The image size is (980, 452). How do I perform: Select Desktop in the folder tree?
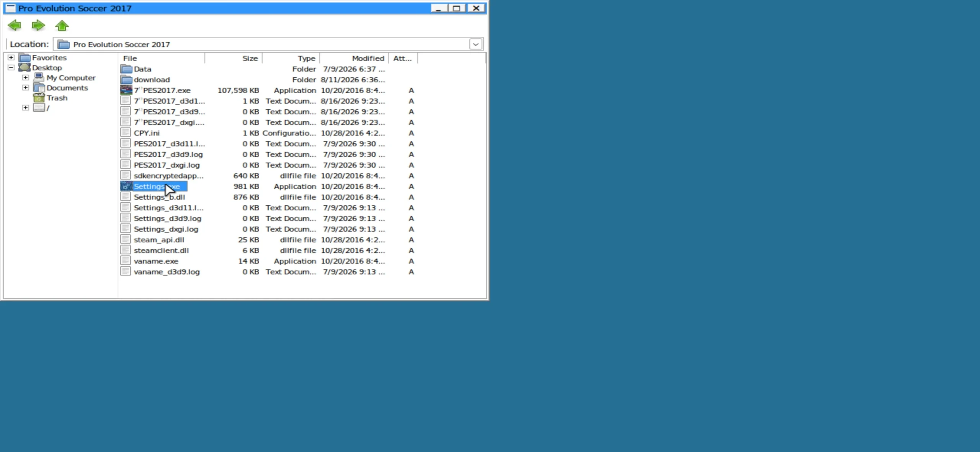coord(47,68)
